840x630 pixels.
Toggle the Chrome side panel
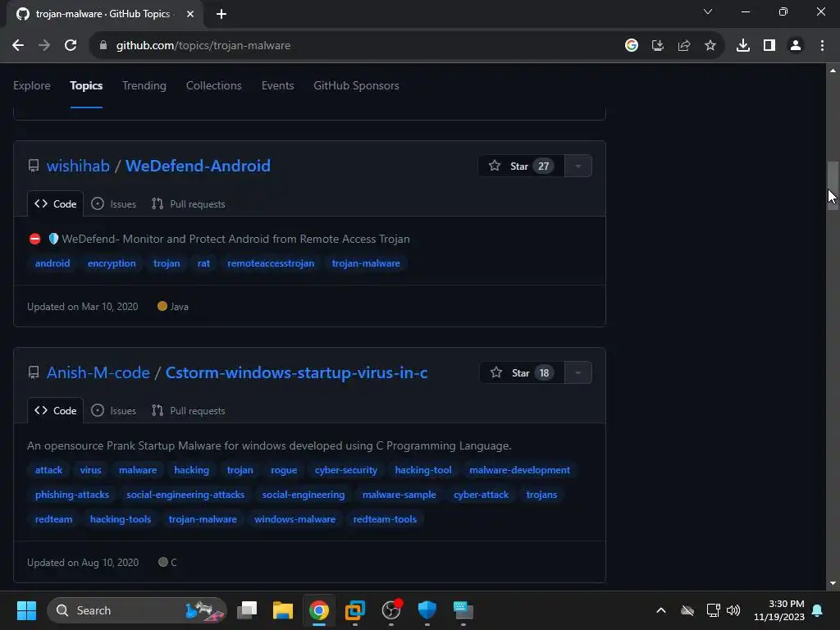[x=769, y=46]
